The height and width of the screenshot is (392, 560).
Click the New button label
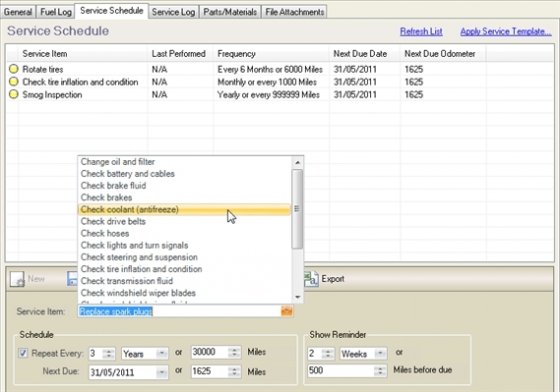(x=36, y=279)
